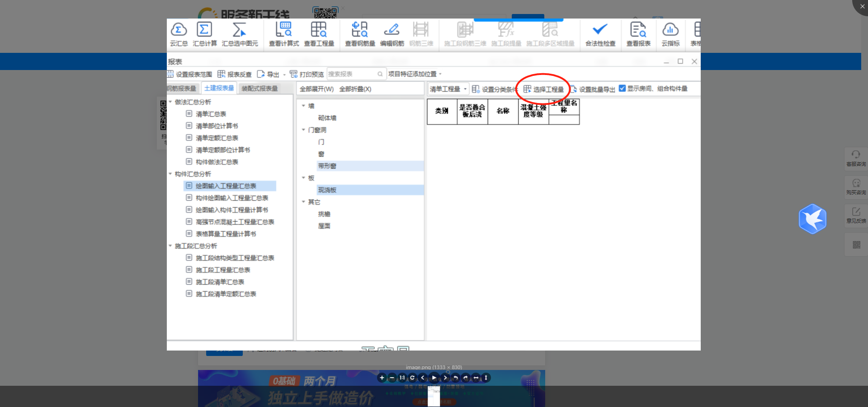Select 砌体墙 in component tree
The width and height of the screenshot is (868, 407).
click(327, 118)
